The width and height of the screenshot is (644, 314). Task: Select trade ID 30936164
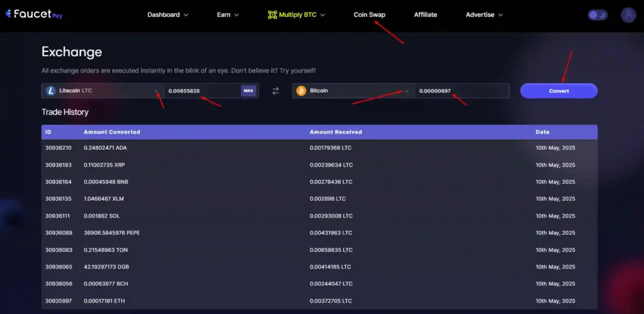(58, 182)
